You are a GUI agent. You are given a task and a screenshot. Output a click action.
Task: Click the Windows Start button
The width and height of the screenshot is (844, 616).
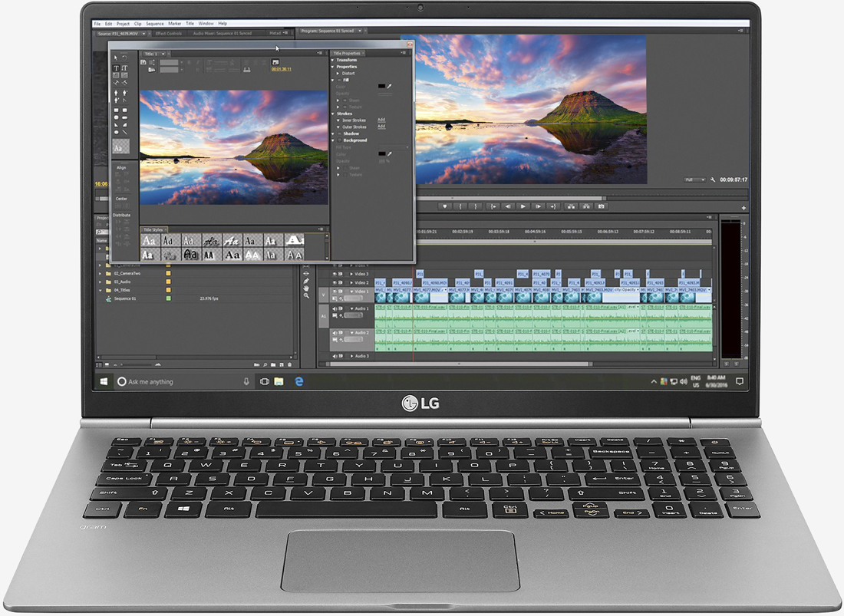[x=104, y=381]
